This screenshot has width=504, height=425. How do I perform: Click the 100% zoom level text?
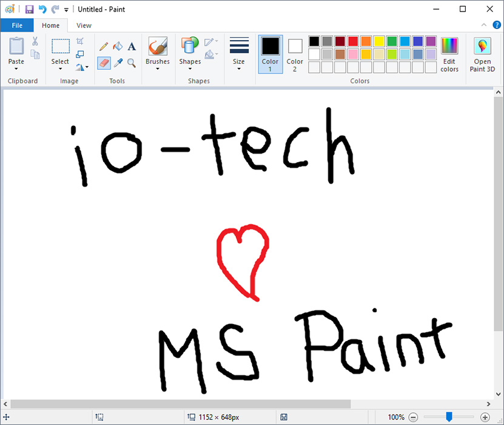click(x=396, y=417)
